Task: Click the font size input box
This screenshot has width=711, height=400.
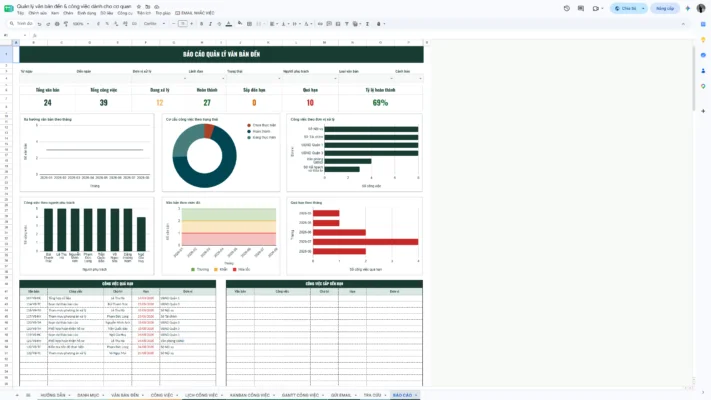Action: point(183,24)
